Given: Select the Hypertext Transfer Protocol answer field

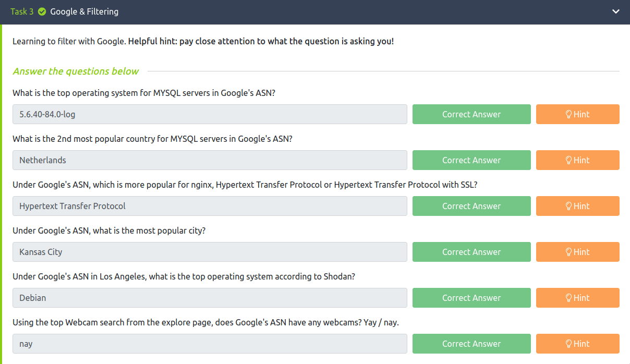Looking at the screenshot, I should (209, 206).
